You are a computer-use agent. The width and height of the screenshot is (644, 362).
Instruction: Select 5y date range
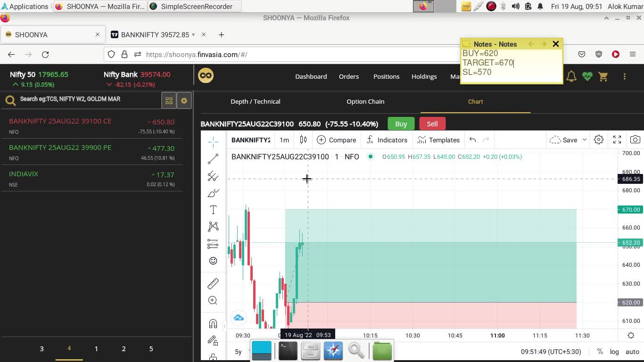[x=238, y=352]
